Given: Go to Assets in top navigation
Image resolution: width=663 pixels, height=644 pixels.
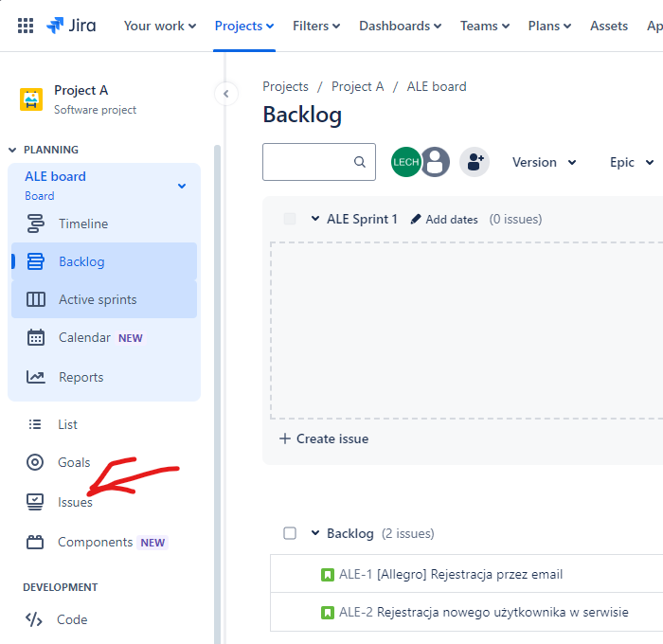Looking at the screenshot, I should point(608,26).
